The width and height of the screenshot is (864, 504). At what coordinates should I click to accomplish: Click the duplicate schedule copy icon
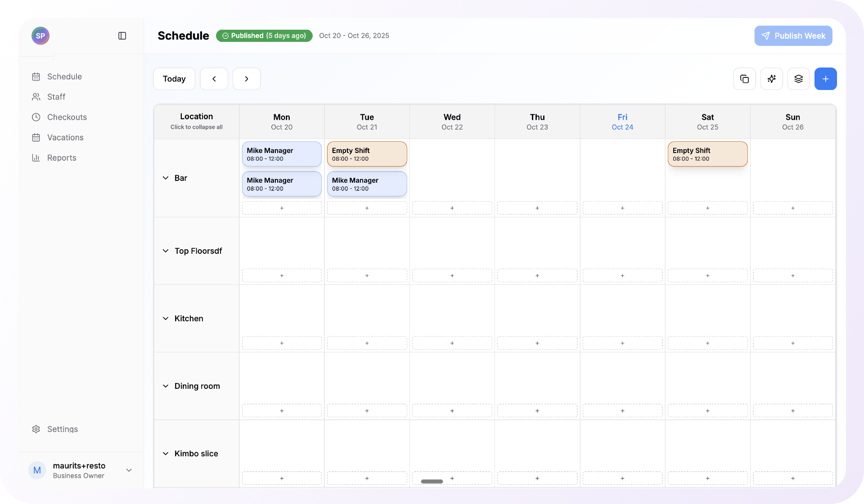pyautogui.click(x=745, y=79)
